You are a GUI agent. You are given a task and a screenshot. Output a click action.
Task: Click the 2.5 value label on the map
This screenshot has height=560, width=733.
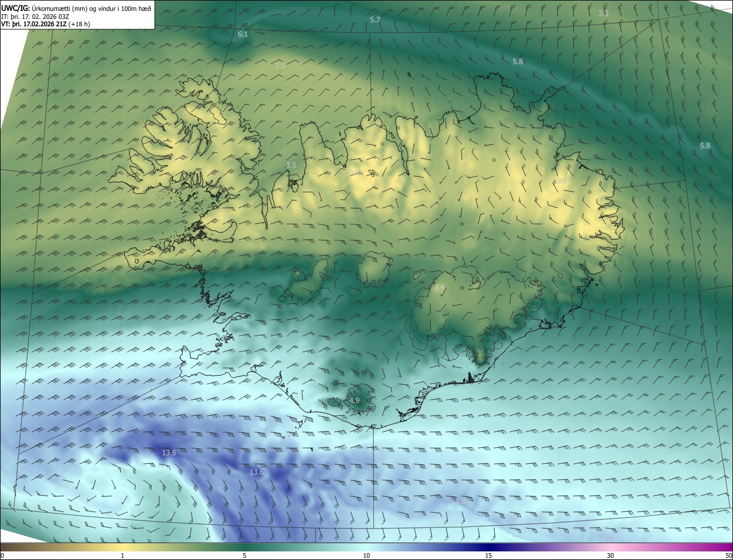(x=280, y=66)
